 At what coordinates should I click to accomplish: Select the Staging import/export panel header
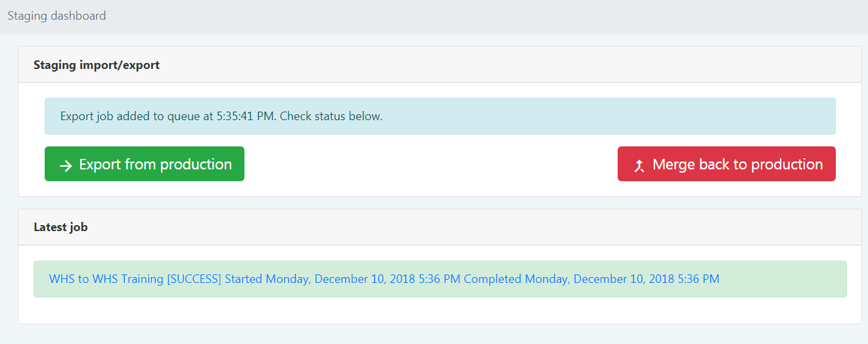click(97, 65)
